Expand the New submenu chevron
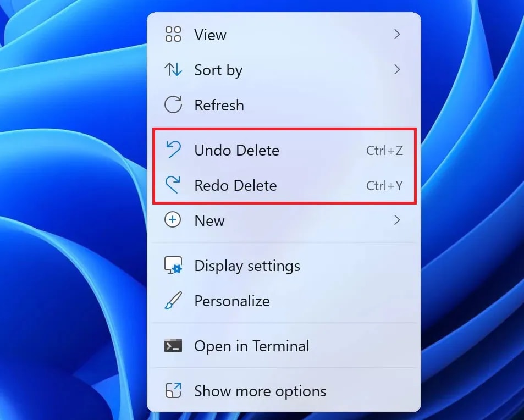Screen dimensions: 524x420 coord(397,220)
